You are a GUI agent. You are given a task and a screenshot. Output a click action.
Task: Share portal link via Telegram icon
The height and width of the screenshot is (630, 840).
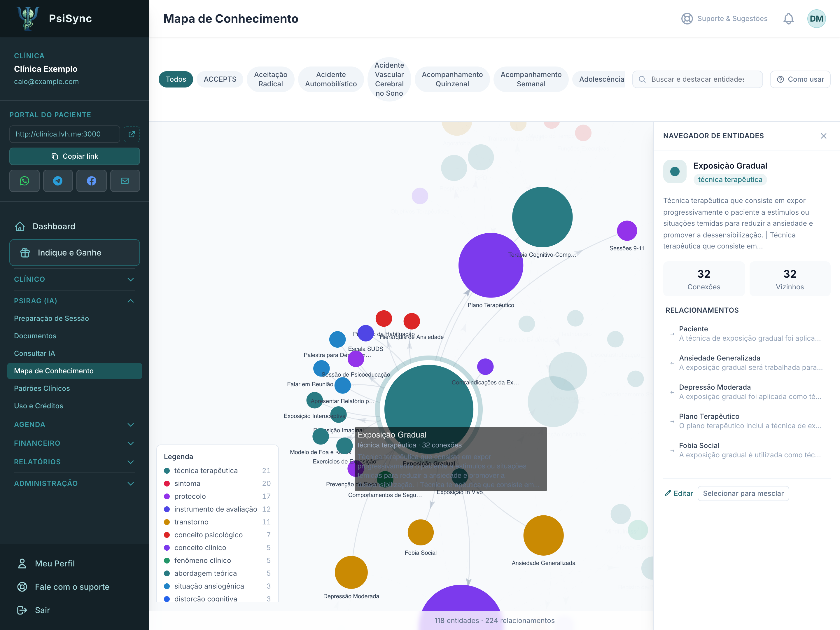tap(58, 181)
